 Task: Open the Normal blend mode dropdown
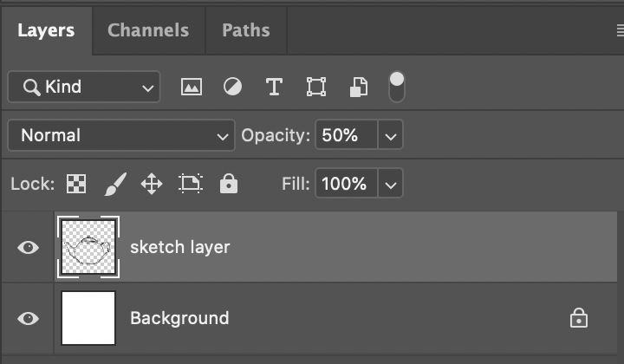pos(121,135)
